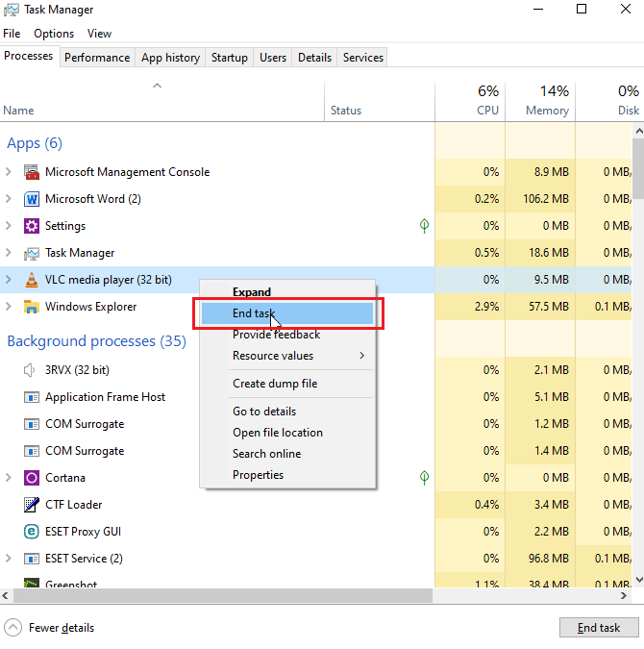Click the Settings gear app icon
This screenshot has height=649, width=644.
[32, 226]
